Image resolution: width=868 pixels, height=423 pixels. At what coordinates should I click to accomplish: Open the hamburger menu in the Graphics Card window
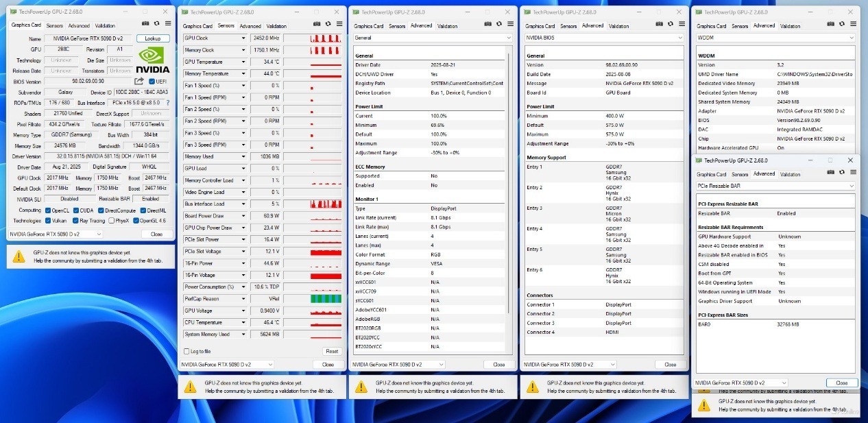tap(167, 25)
